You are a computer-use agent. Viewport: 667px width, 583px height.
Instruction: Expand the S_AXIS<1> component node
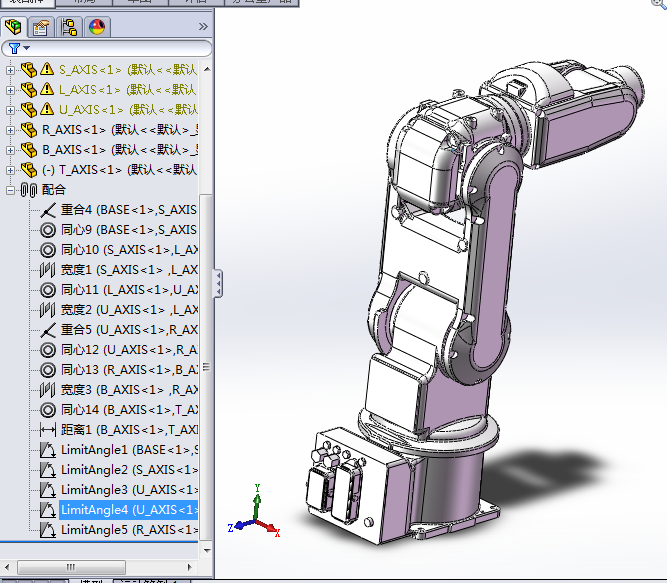coord(10,70)
